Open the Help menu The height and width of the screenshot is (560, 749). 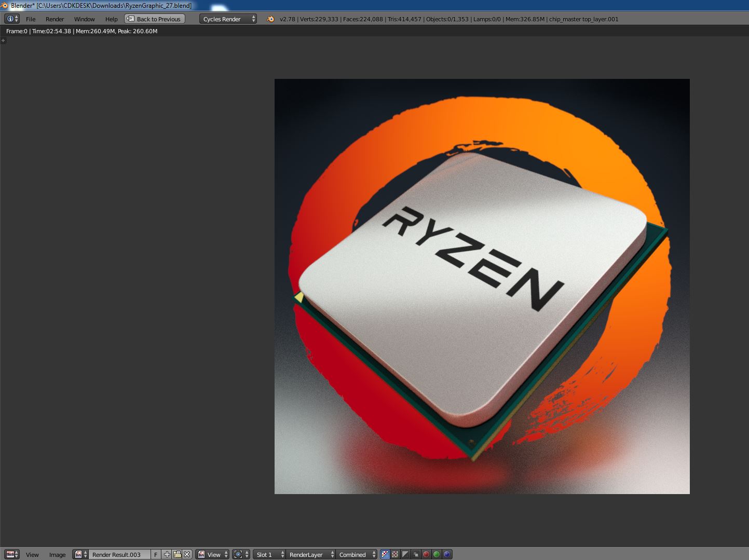pos(111,19)
